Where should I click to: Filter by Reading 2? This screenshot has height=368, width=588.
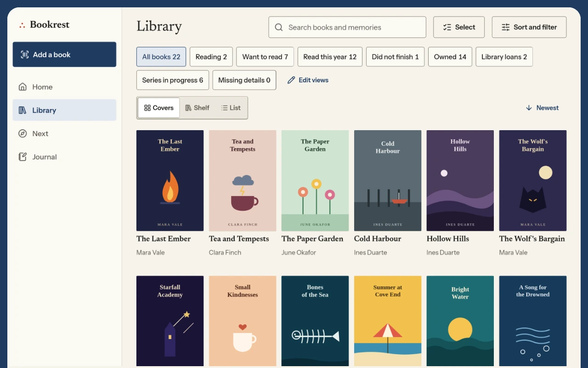[x=211, y=57]
